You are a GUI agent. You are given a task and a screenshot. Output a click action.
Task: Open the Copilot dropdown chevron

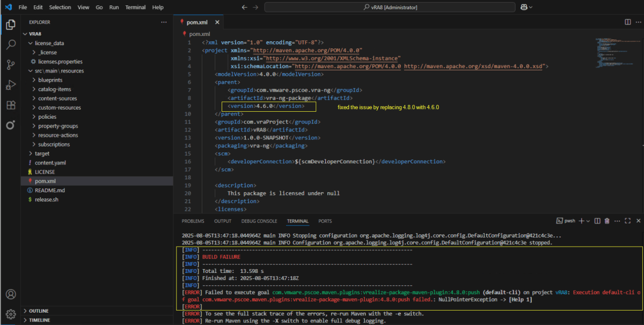531,7
